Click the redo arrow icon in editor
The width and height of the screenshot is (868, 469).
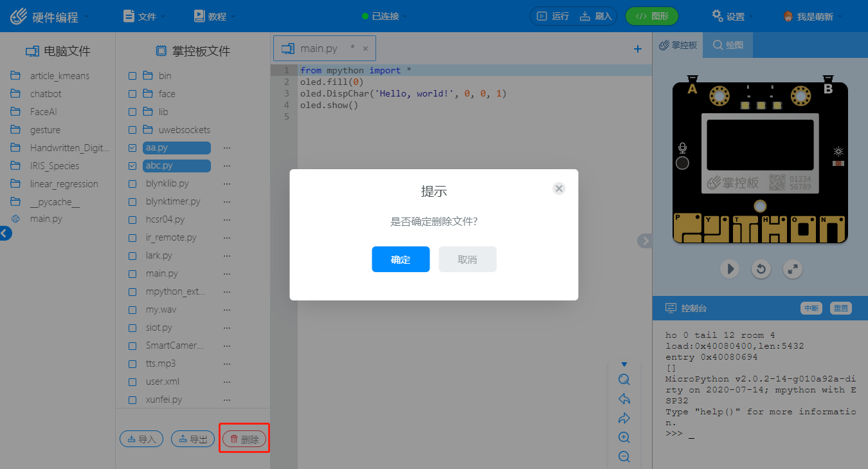624,418
